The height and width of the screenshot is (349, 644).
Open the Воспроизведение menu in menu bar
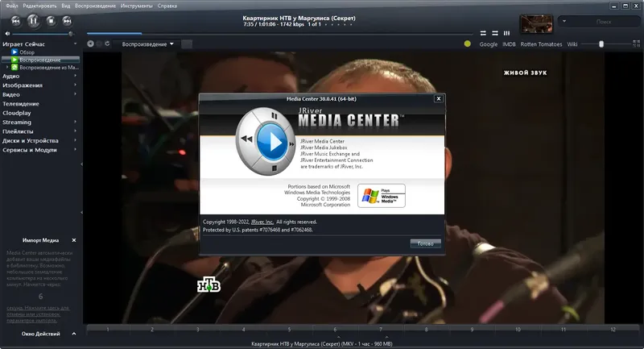point(95,6)
